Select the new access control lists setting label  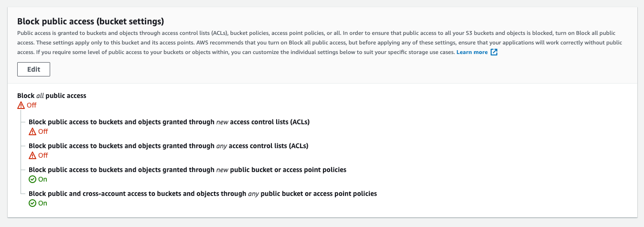[169, 122]
